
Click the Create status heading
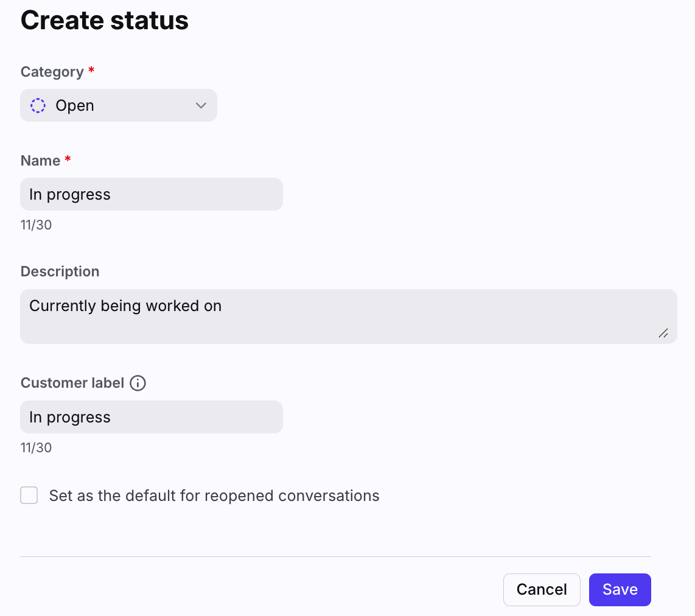(x=105, y=20)
